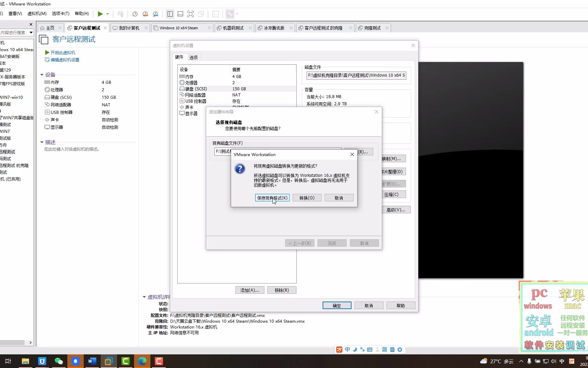The image size is (588, 368).
Task: Open Task View on the taskbar
Action: (9, 361)
